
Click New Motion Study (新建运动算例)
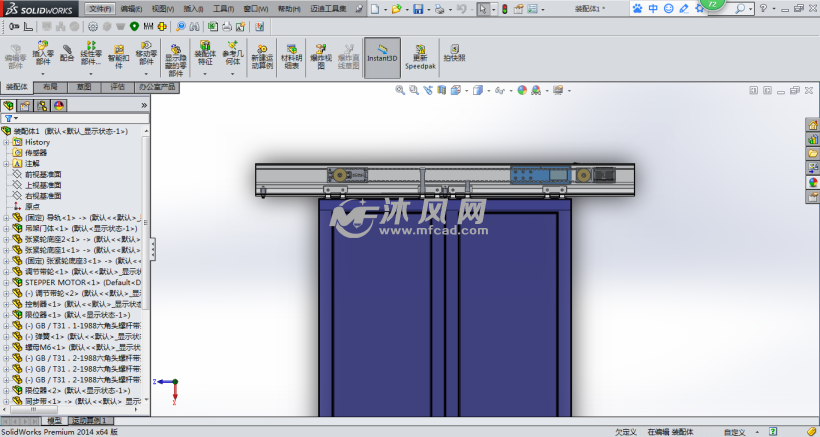pyautogui.click(x=262, y=56)
